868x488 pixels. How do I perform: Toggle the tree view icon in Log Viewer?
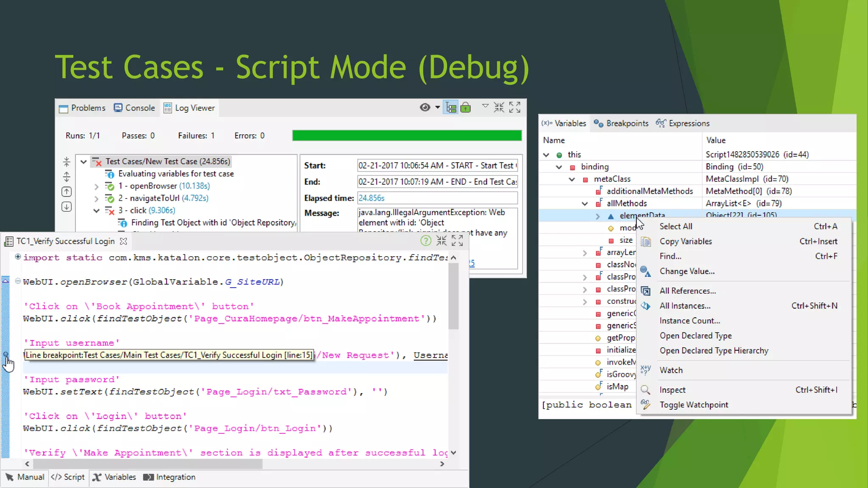click(451, 108)
